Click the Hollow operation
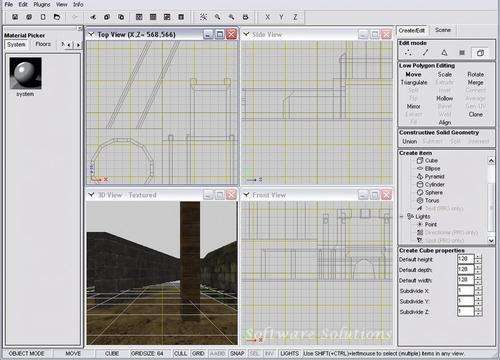Image resolution: width=500 pixels, height=360 pixels. point(445,98)
